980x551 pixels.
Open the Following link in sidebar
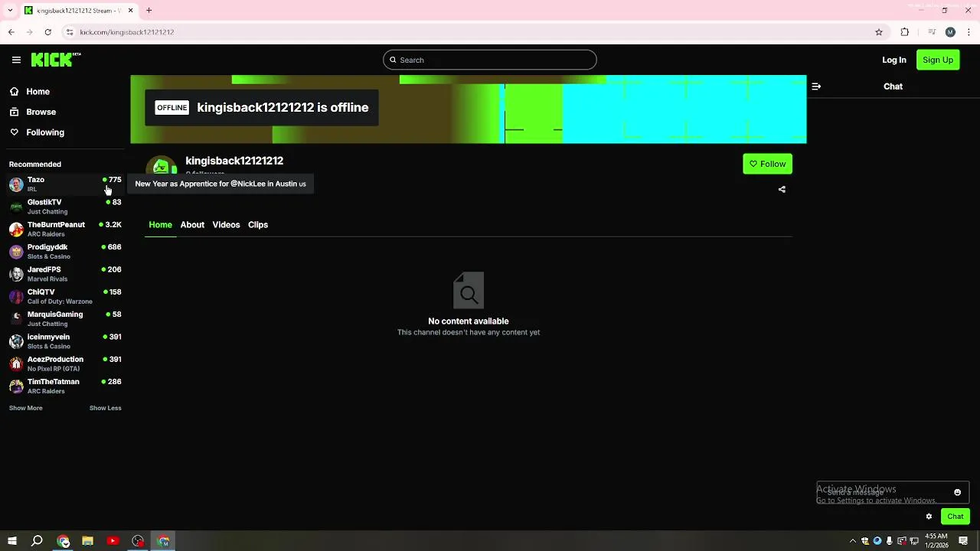point(45,132)
